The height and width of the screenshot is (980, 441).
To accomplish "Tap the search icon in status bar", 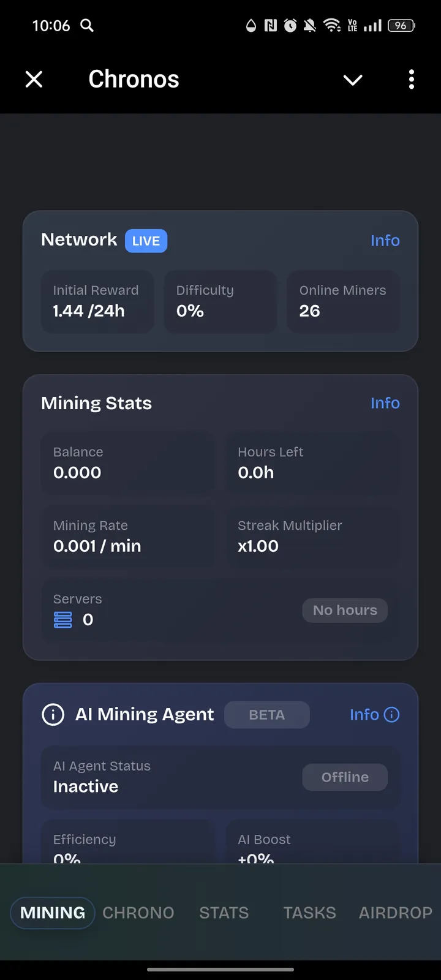I will coord(87,25).
